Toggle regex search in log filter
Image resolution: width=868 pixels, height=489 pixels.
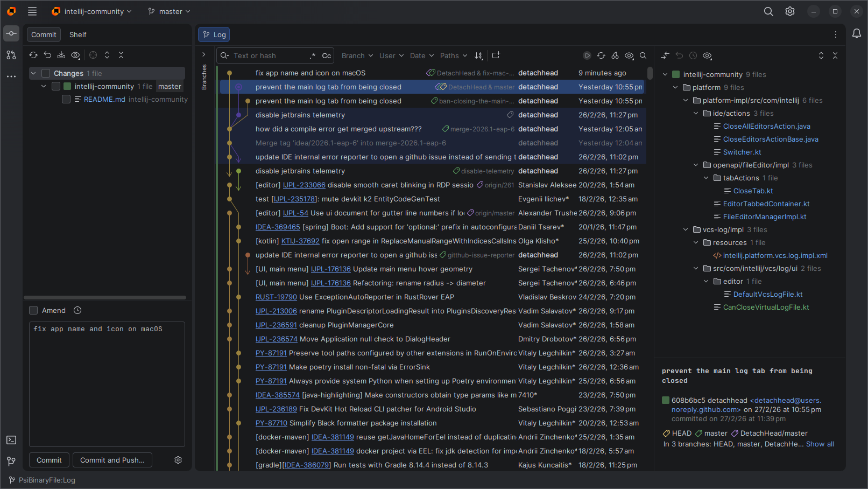(313, 55)
